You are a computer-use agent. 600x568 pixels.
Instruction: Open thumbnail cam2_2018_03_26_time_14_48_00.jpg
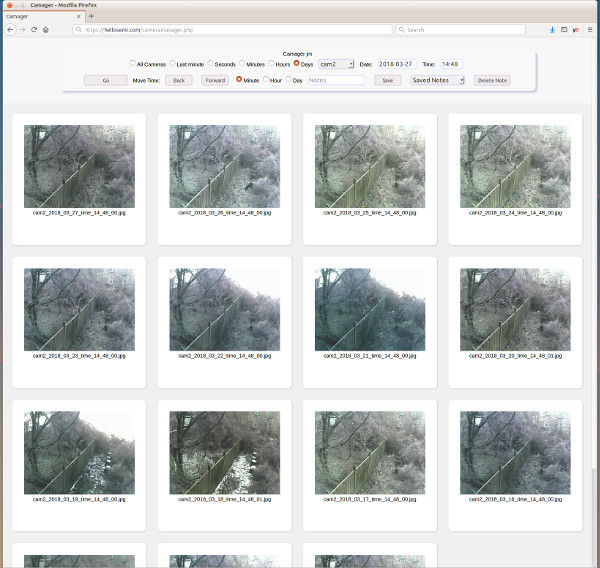pos(225,166)
